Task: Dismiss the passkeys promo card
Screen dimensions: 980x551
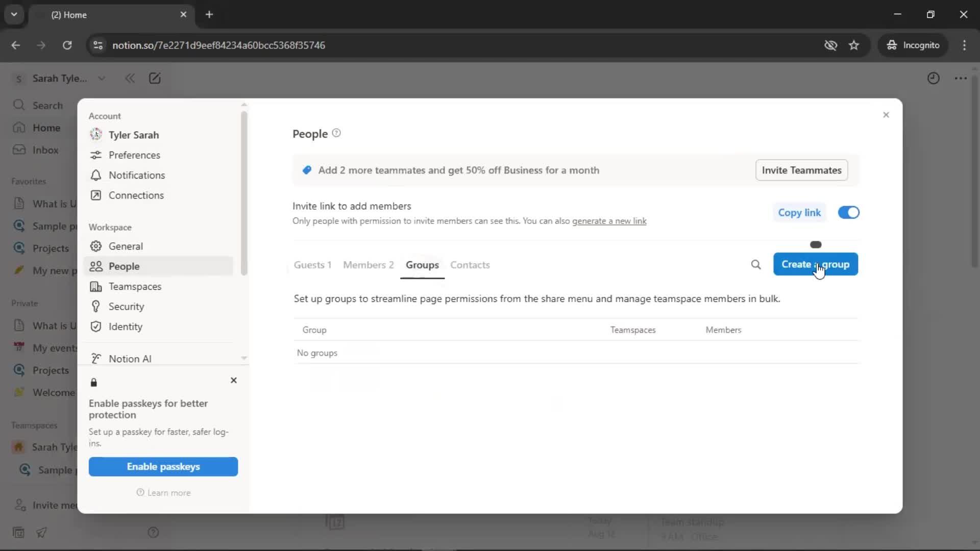Action: (234, 380)
